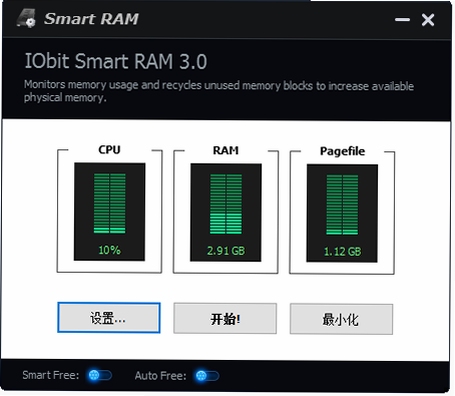Click the IObit Smart RAM 3.0 heading

point(116,61)
